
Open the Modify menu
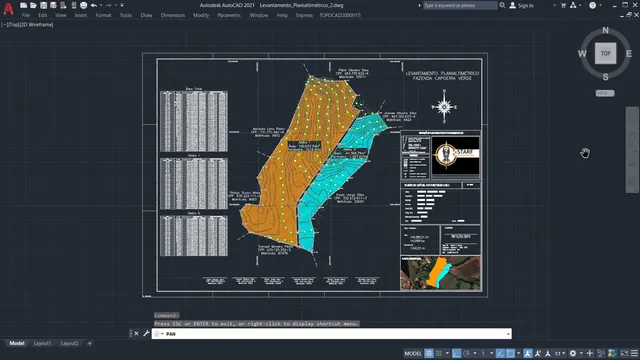click(x=201, y=15)
